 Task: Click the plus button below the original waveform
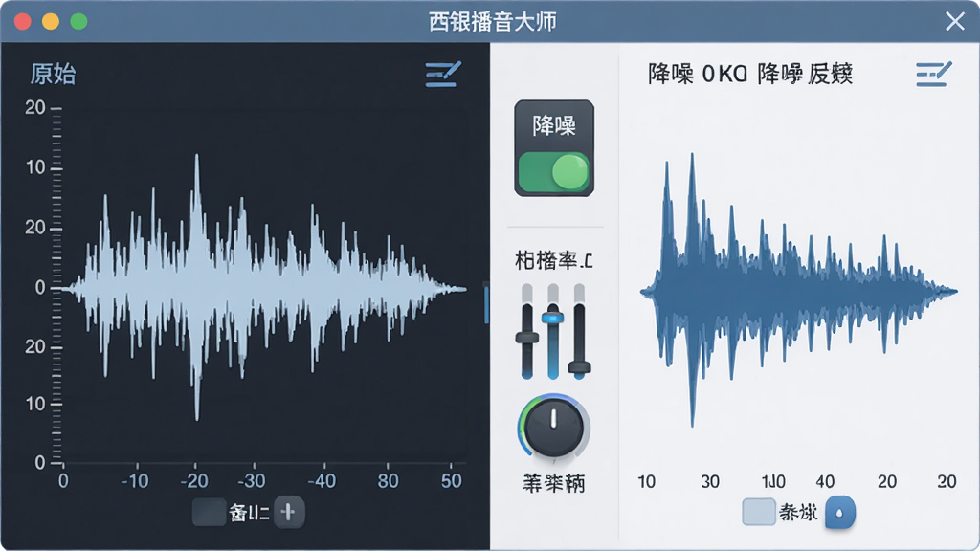pyautogui.click(x=289, y=513)
